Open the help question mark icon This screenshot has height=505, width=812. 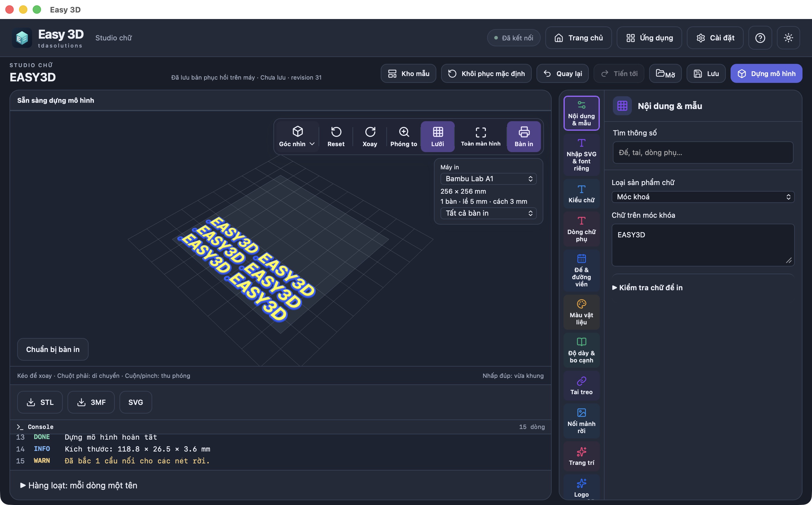tap(760, 38)
